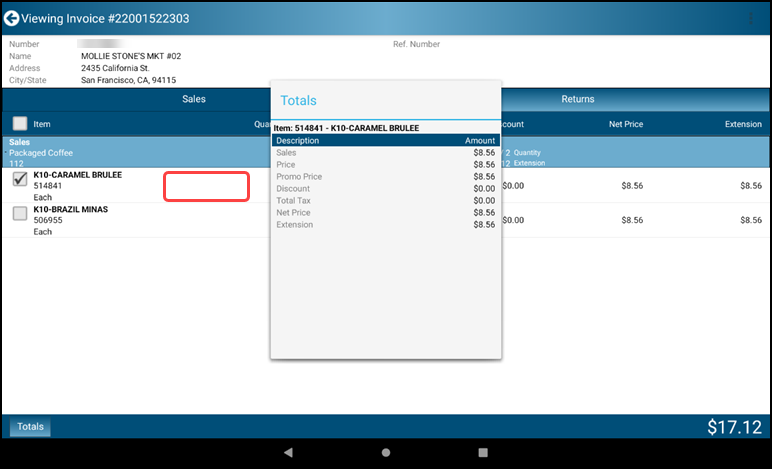This screenshot has height=469, width=772.
Task: Click the Sales row in Totals dialog
Action: [386, 153]
